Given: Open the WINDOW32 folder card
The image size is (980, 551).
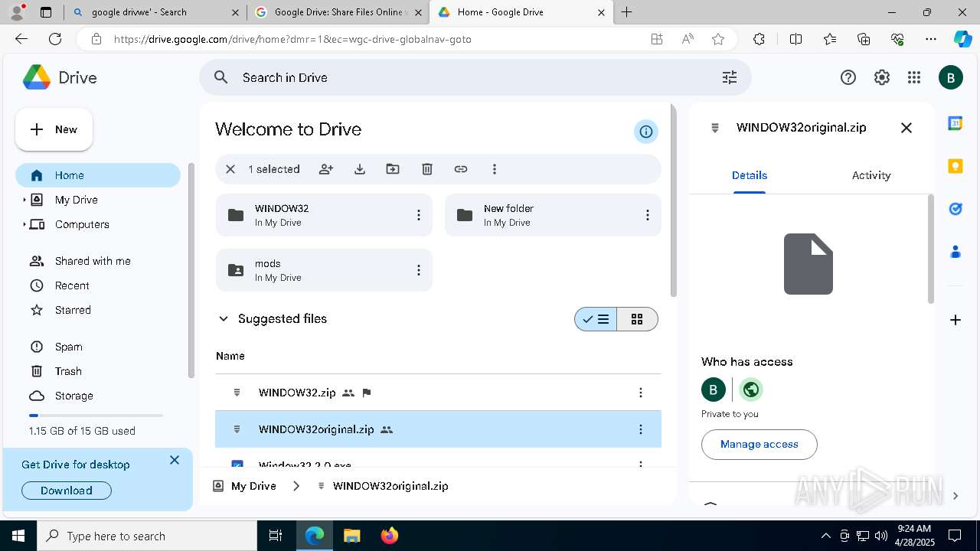Looking at the screenshot, I should pyautogui.click(x=324, y=215).
